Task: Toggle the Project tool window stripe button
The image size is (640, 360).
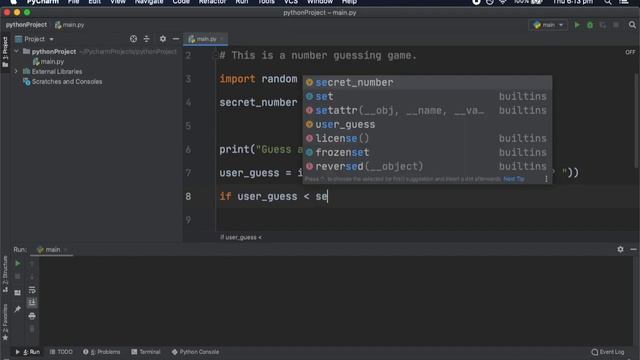Action: [5, 51]
